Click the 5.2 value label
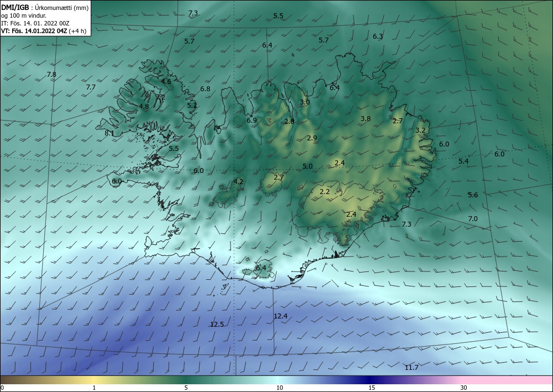This screenshot has width=553, height=392. [192, 105]
